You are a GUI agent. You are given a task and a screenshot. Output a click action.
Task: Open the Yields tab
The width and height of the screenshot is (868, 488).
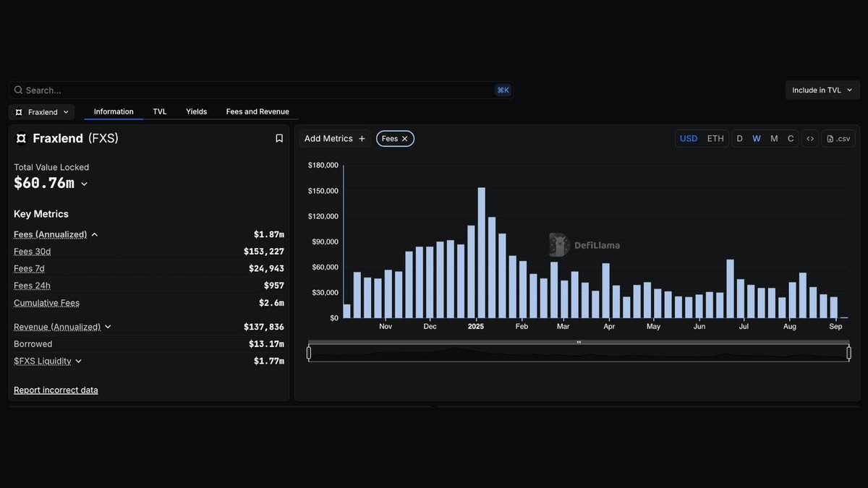pos(196,112)
